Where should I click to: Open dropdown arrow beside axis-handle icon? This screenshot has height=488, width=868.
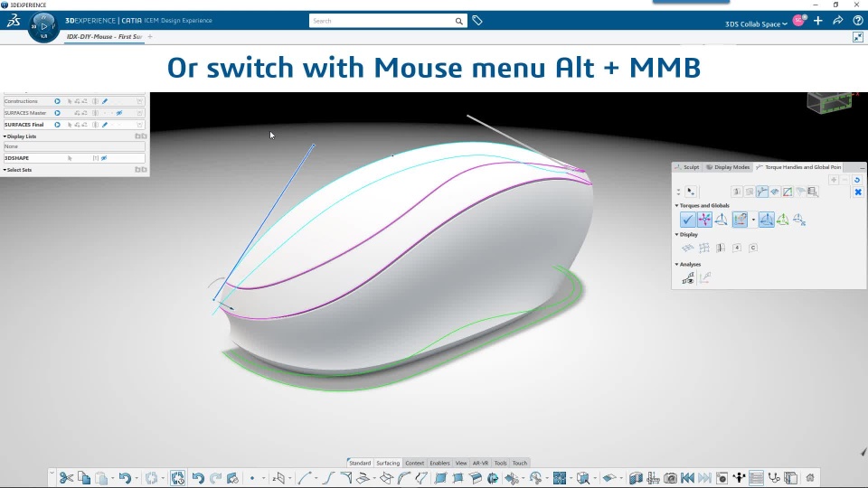tap(753, 221)
